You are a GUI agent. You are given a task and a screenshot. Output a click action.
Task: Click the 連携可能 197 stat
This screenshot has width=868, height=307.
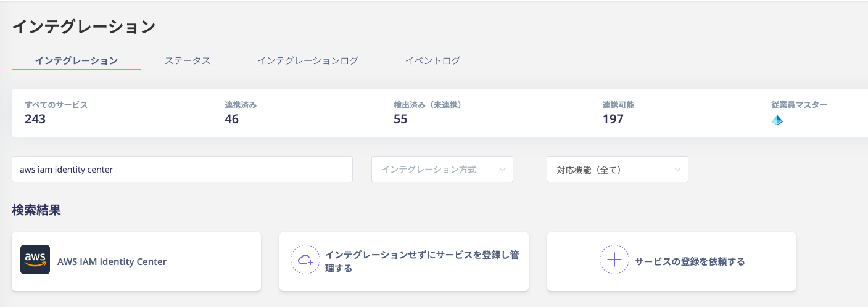pyautogui.click(x=618, y=112)
